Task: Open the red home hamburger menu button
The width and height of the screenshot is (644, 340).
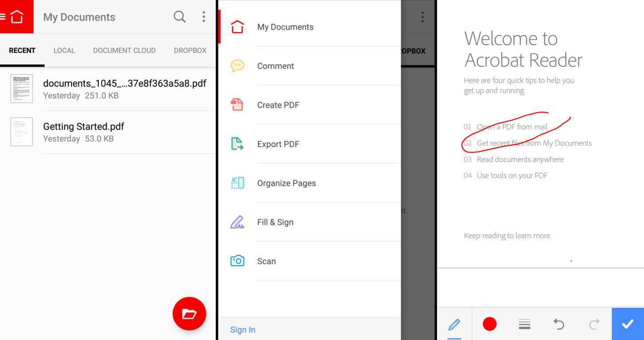Action: 16,16
